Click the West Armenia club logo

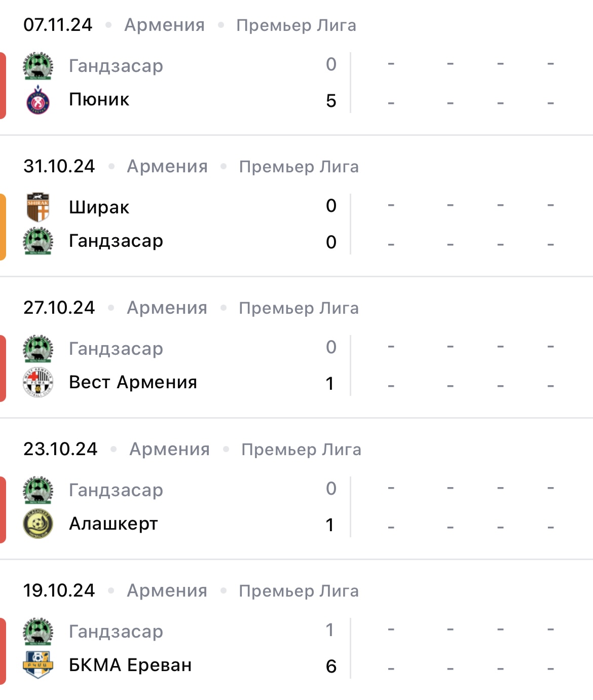click(38, 382)
